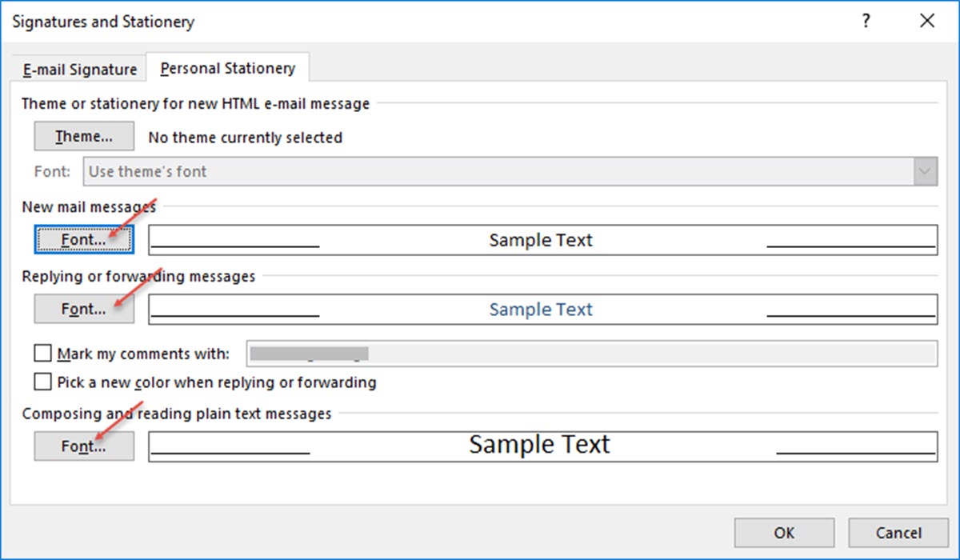The width and height of the screenshot is (960, 560).
Task: Dismiss the dialog using Cancel
Action: click(898, 532)
